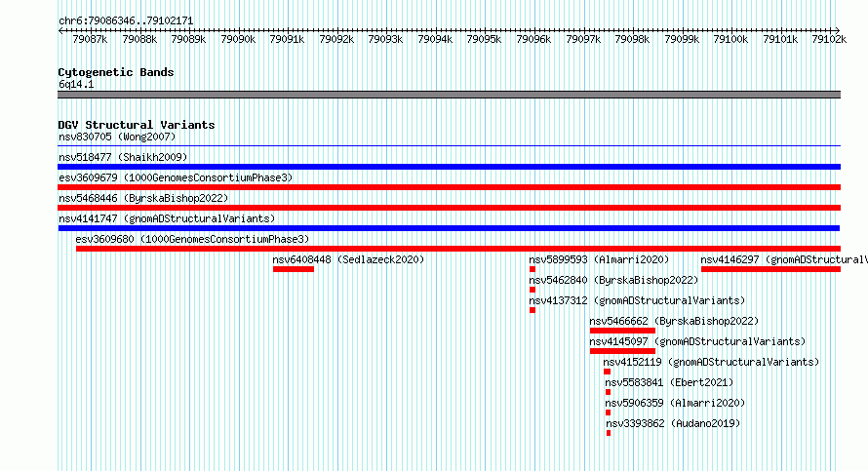Open nsv5468446 (ByrskaBishop2022) label
This screenshot has width=868, height=471.
[x=143, y=198]
